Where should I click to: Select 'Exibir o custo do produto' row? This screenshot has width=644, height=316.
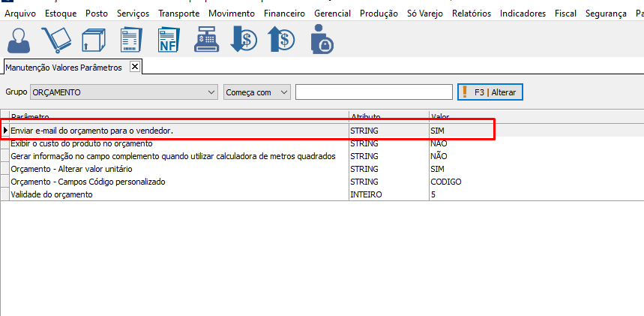81,143
